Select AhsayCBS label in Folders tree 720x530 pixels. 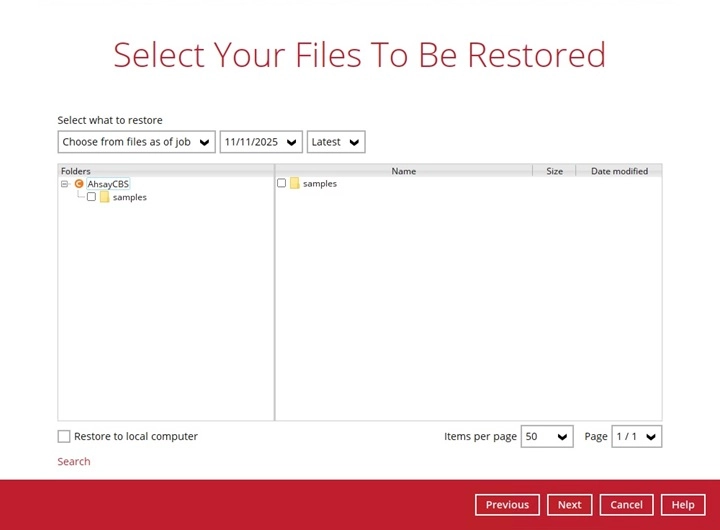tap(108, 184)
